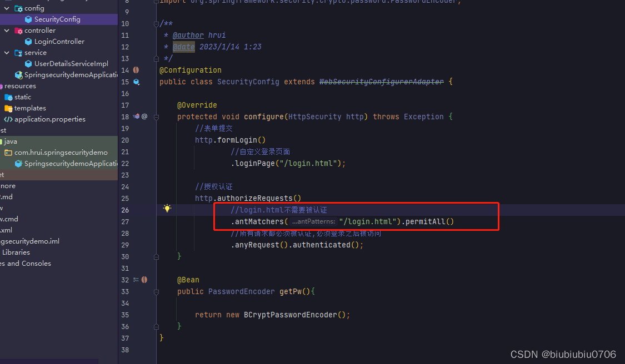Image resolution: width=625 pixels, height=364 pixels.
Task: Click the fold end marker on line 36
Action: (x=156, y=327)
